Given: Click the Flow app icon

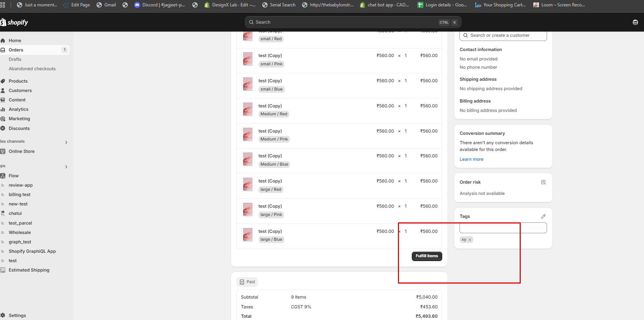Looking at the screenshot, I should click(3, 176).
